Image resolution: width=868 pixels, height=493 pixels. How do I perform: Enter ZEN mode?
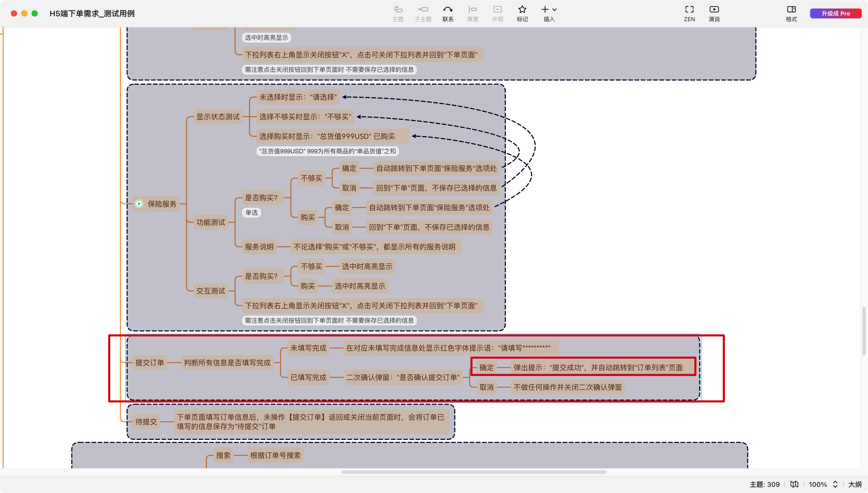[689, 10]
